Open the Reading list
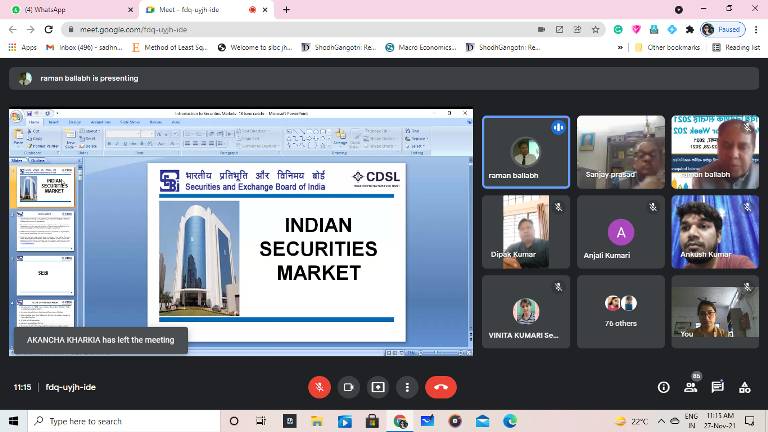The width and height of the screenshot is (768, 432). (736, 48)
